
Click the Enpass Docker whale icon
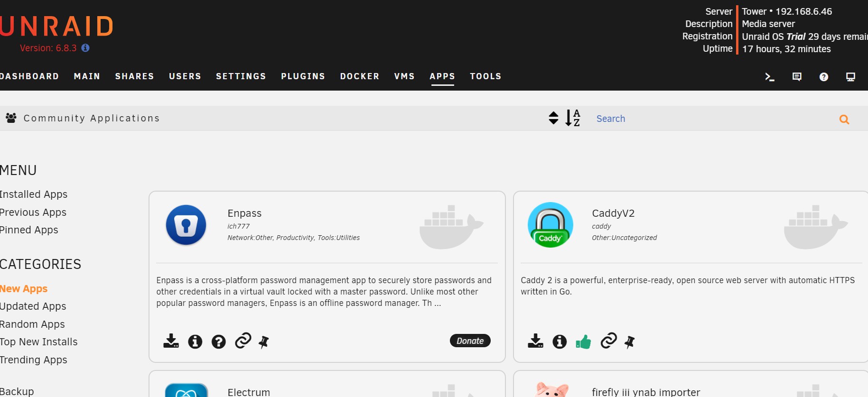(451, 227)
